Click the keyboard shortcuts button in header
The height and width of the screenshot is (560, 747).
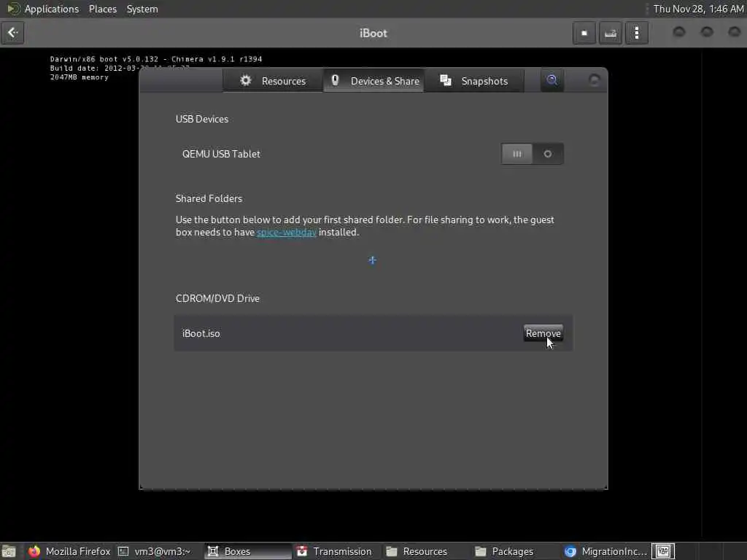point(611,33)
